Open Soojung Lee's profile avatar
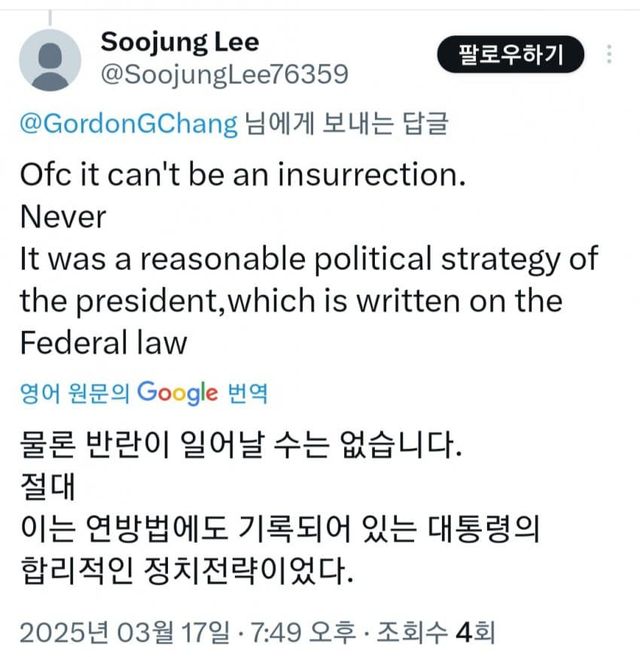The height and width of the screenshot is (657, 640). 49,60
